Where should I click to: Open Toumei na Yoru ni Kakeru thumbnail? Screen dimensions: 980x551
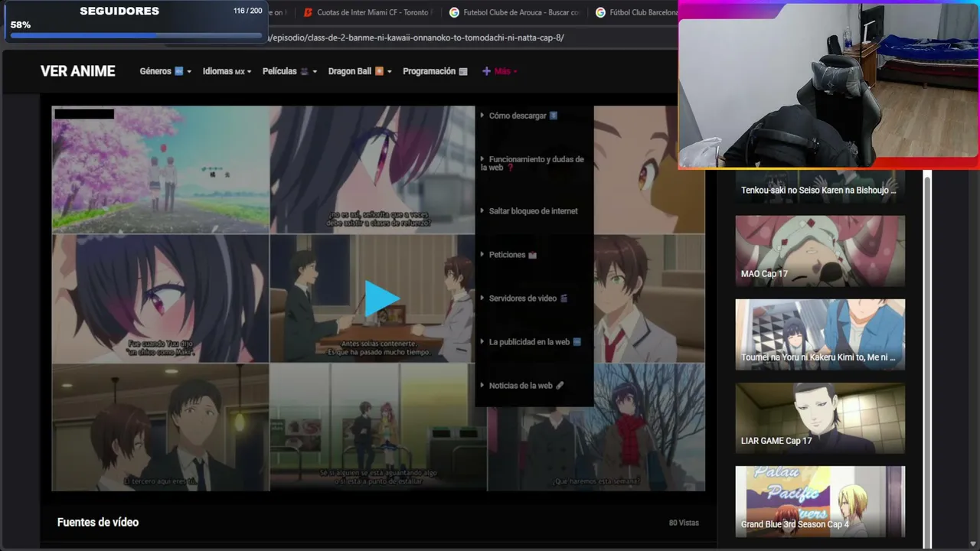820,334
